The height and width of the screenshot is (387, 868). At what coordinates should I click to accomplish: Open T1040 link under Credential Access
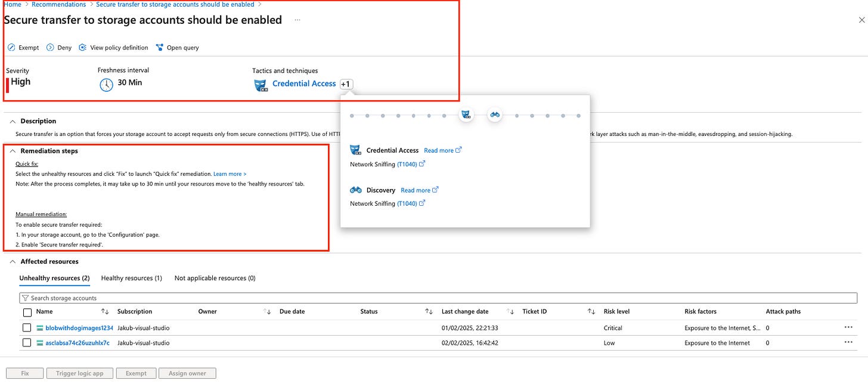411,164
